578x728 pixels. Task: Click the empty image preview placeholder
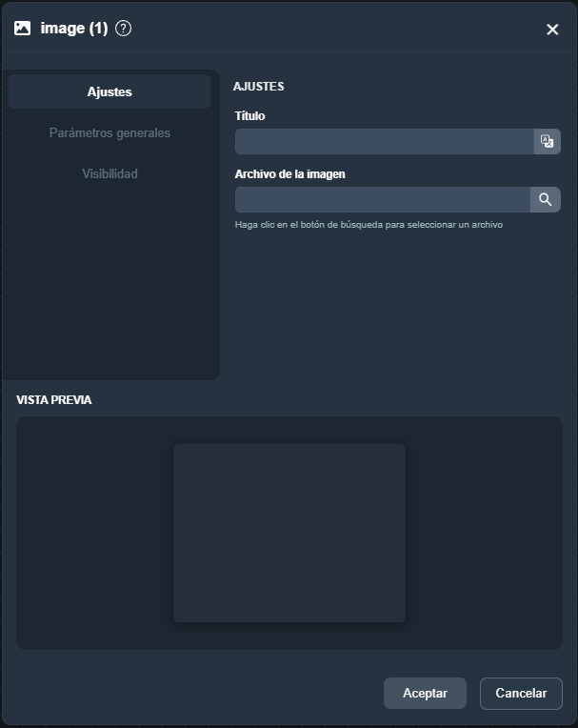(x=289, y=533)
